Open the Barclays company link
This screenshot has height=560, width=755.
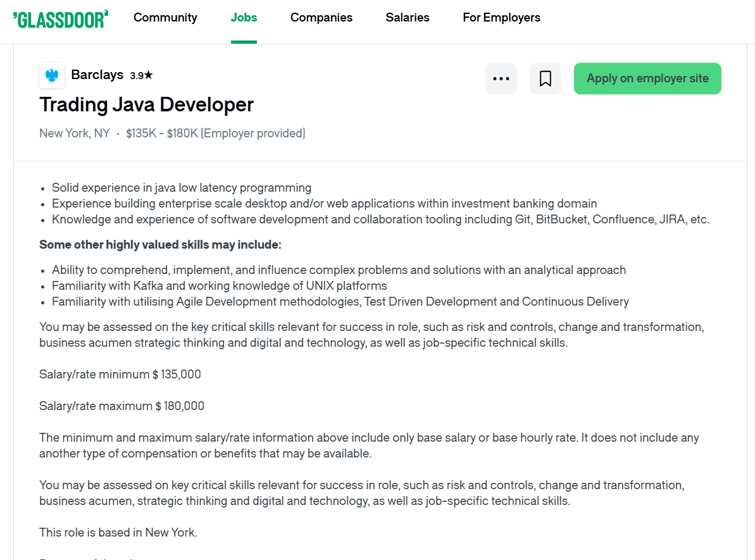pyautogui.click(x=97, y=75)
